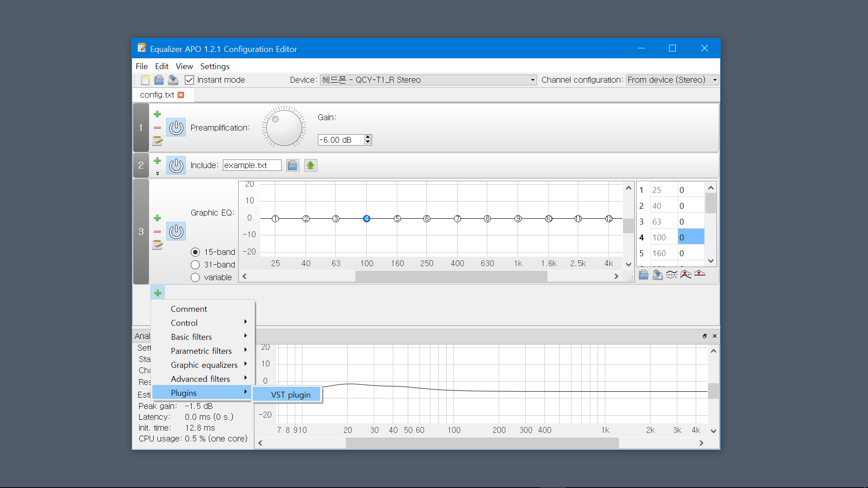Toggle Instant mode checkbox

click(x=189, y=80)
